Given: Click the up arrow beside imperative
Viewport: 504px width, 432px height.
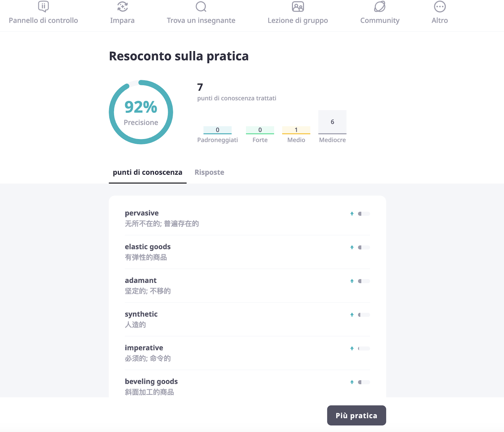Looking at the screenshot, I should point(352,348).
